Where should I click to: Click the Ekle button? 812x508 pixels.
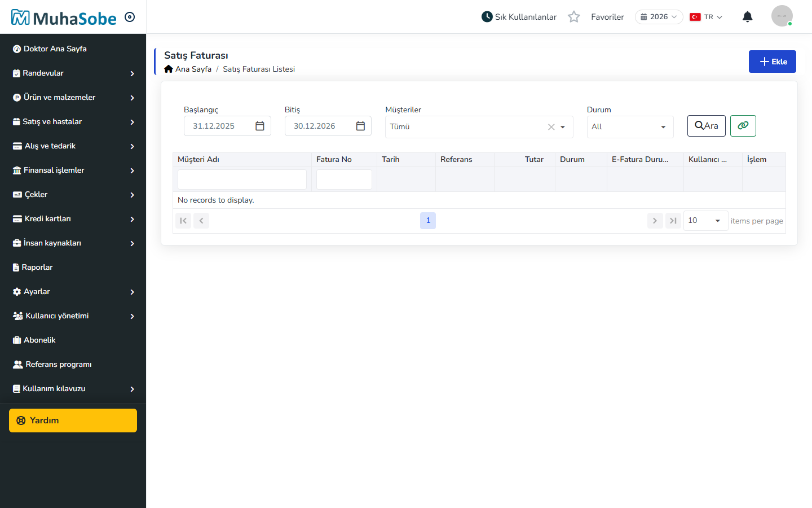[x=773, y=62]
